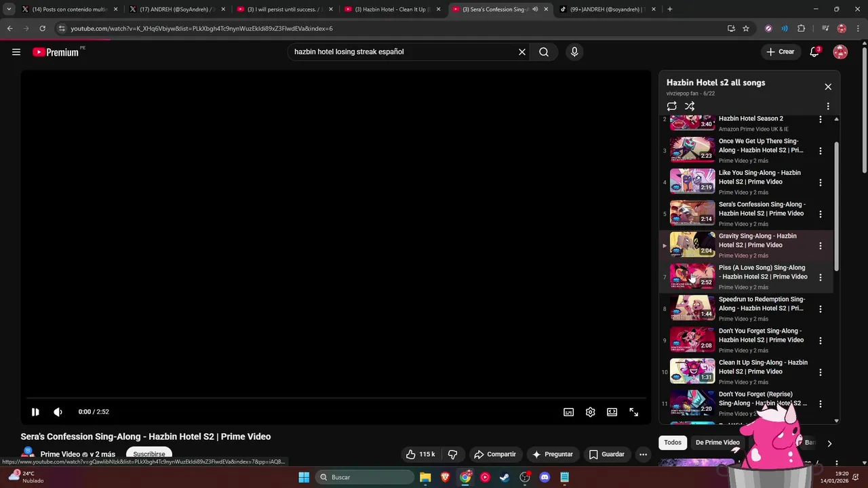Screen dimensions: 868x488
Task: Open options for 'Clean It Up Sing-Along'
Action: pyautogui.click(x=821, y=372)
